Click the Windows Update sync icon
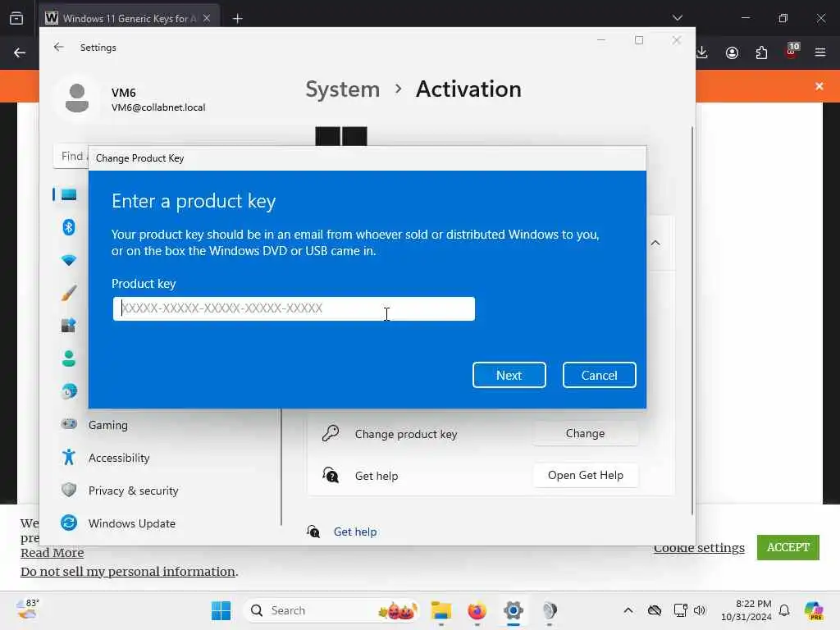 click(x=69, y=523)
